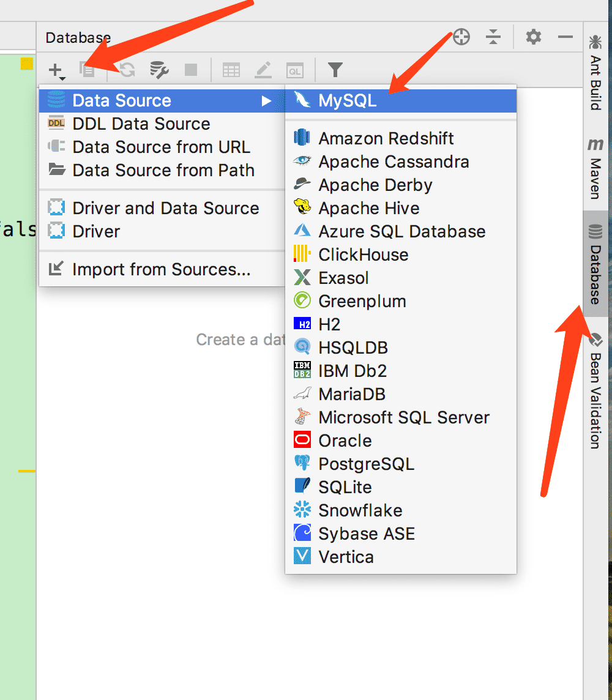Expand the Data Source submenu arrow
Screen dimensions: 612x700
tap(266, 101)
